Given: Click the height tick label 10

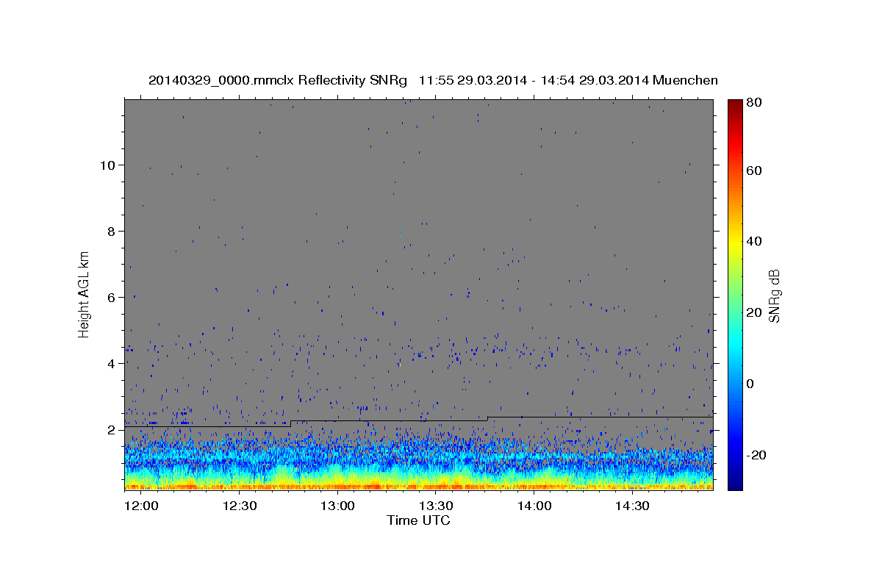Looking at the screenshot, I should pos(108,165).
